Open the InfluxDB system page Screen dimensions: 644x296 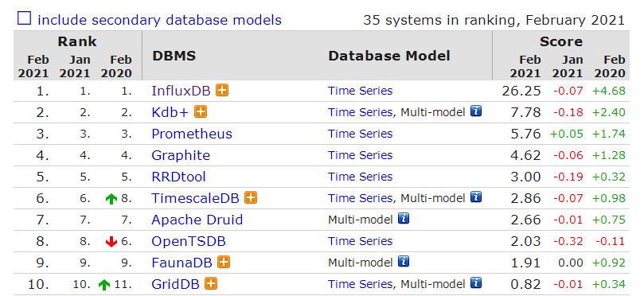(181, 91)
